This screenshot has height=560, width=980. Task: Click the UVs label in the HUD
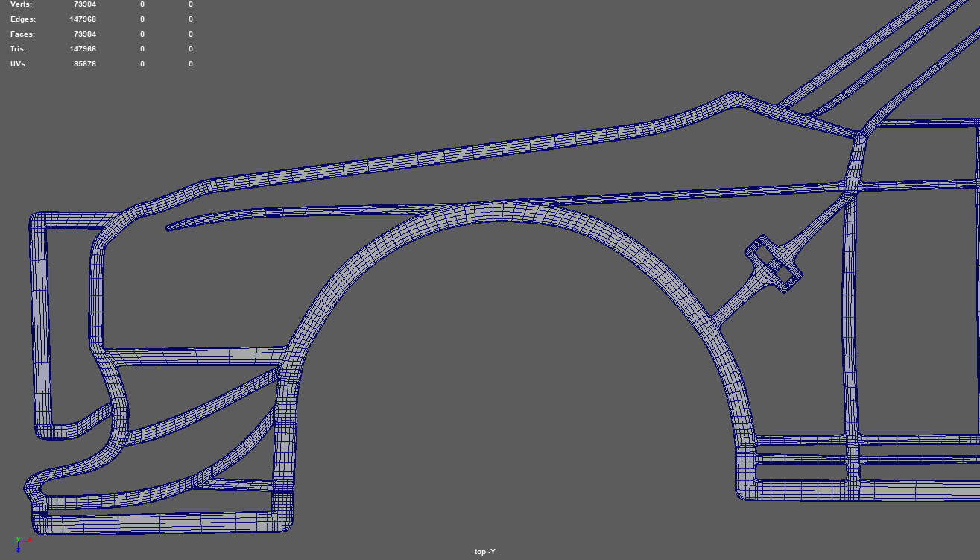coord(19,64)
